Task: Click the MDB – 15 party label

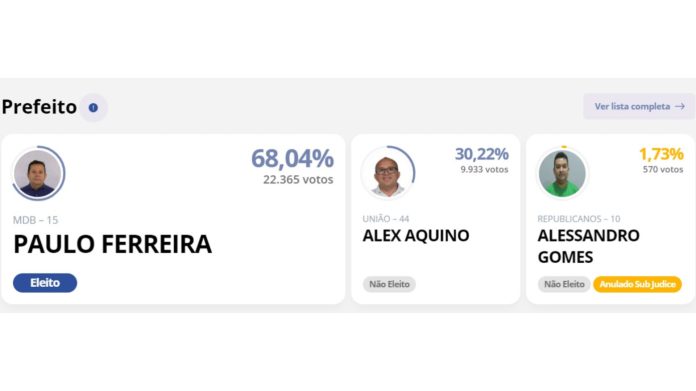Action: point(36,220)
